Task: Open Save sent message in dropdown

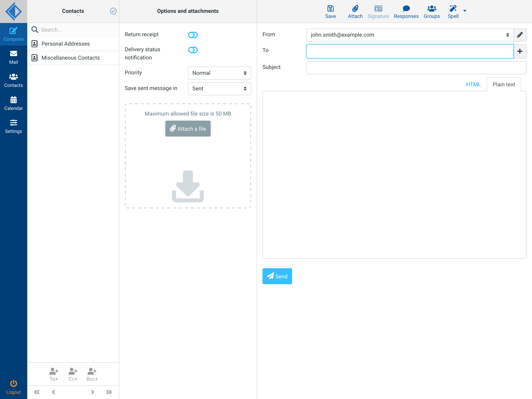Action: (219, 89)
